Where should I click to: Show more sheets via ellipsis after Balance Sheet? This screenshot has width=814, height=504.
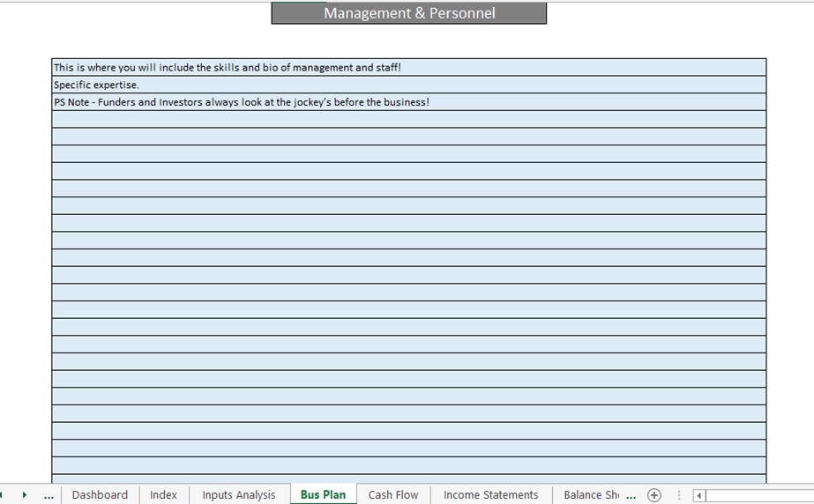[x=631, y=496]
